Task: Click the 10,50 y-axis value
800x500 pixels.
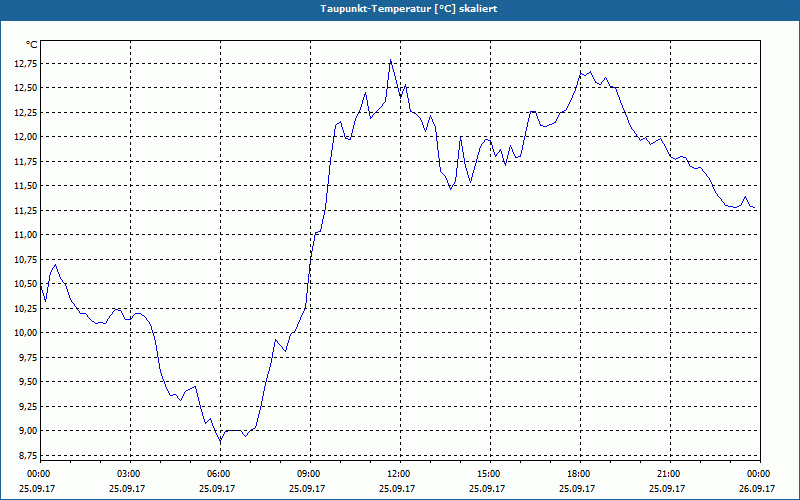Action: click(28, 284)
